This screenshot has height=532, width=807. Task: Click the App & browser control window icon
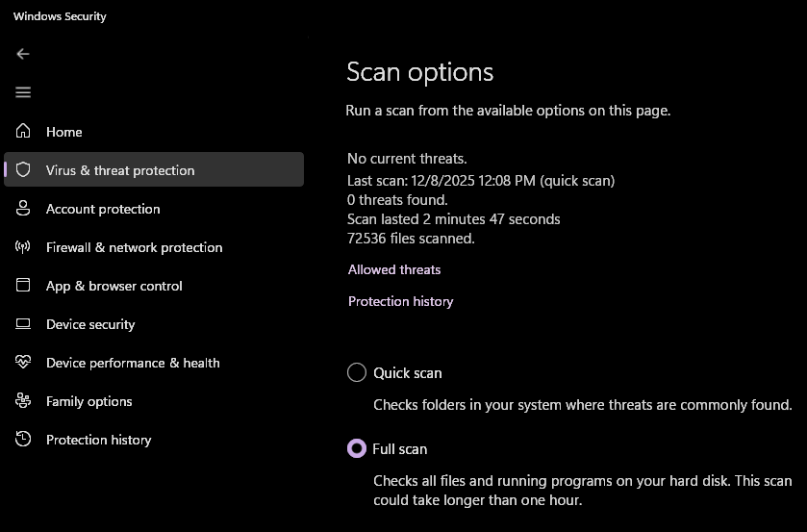[x=24, y=286]
